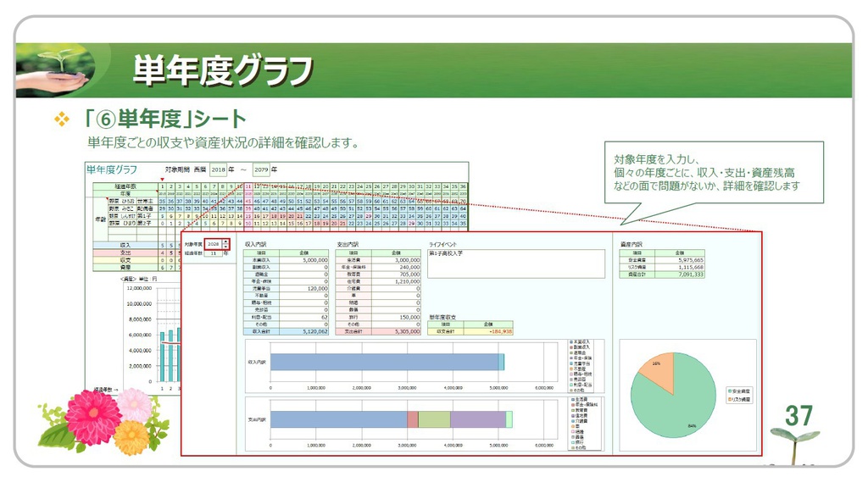Click the page number 37

(x=798, y=416)
